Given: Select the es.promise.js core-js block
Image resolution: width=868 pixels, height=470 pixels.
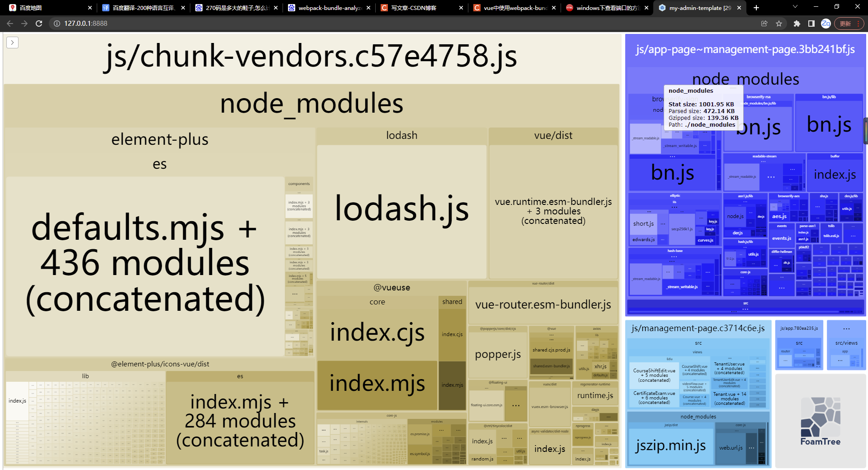Looking at the screenshot, I should (420, 434).
